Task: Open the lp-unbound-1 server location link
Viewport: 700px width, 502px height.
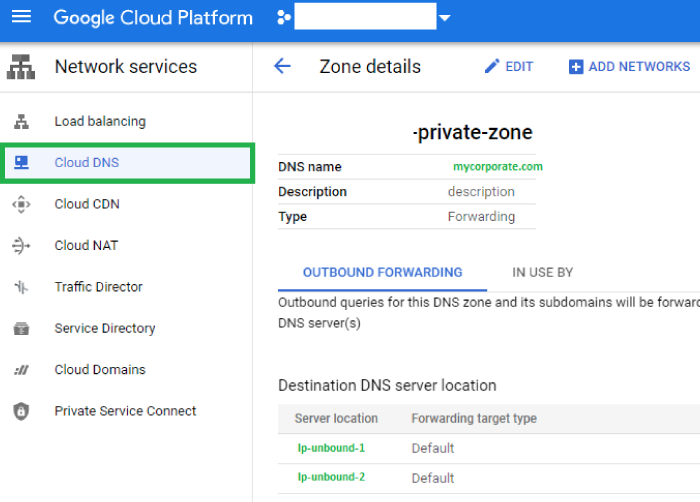Action: coord(331,448)
